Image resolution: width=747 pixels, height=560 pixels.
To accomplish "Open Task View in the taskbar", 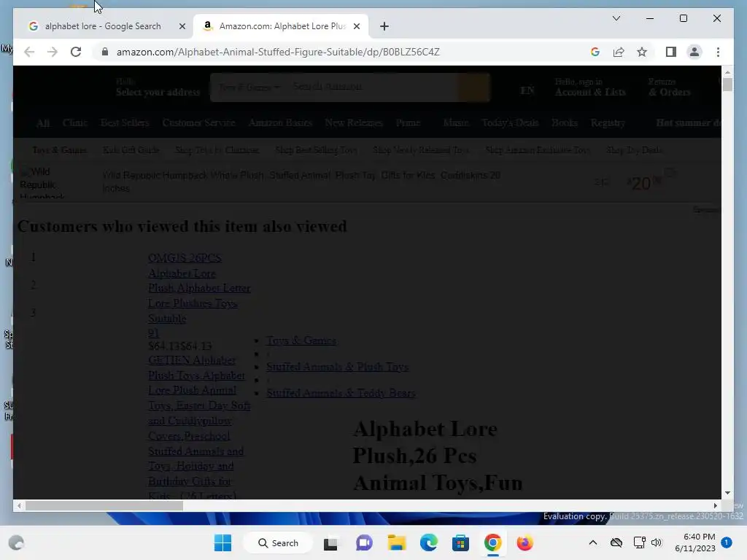I will point(330,542).
